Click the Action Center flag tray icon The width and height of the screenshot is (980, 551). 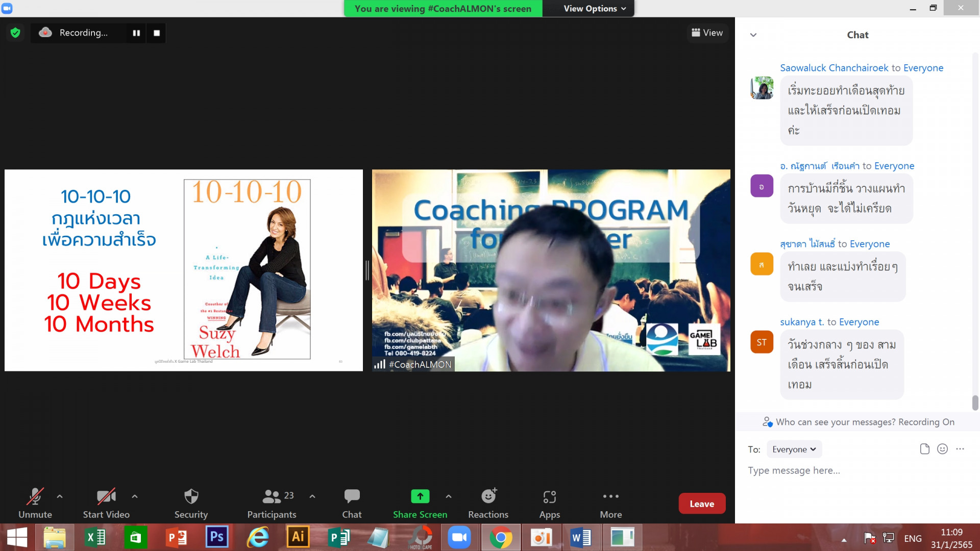click(870, 538)
